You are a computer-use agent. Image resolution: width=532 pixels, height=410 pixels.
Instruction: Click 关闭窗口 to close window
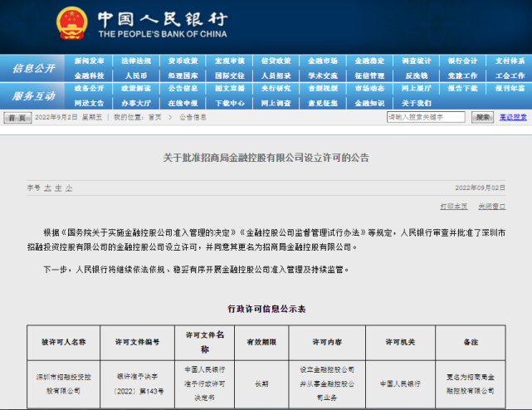tap(491, 205)
